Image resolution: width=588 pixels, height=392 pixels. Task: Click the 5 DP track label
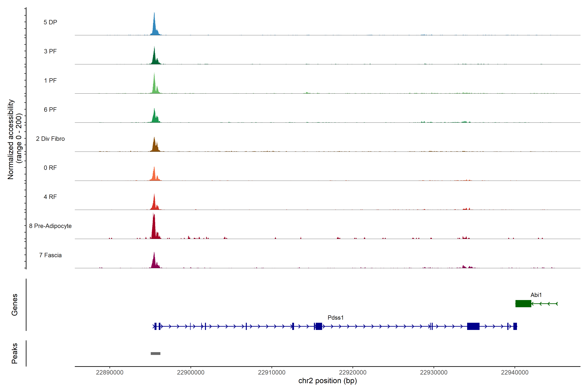coord(50,22)
